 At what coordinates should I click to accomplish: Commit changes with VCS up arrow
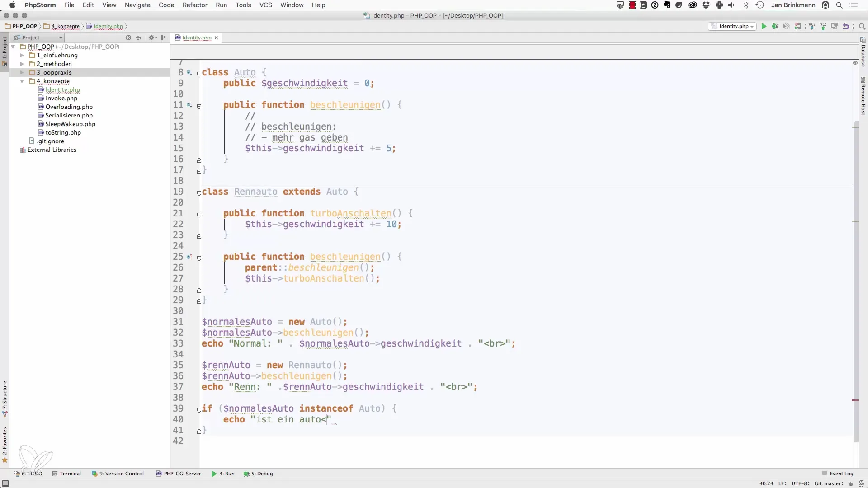(823, 26)
